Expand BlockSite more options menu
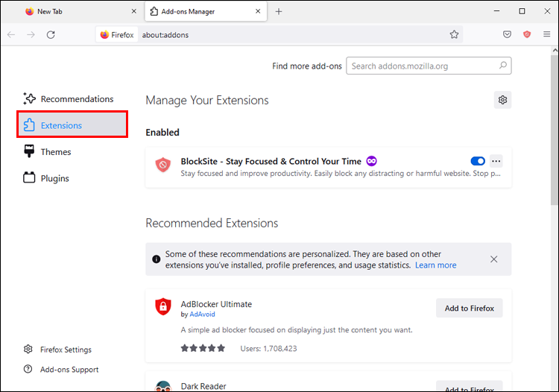The width and height of the screenshot is (559, 392). [496, 161]
